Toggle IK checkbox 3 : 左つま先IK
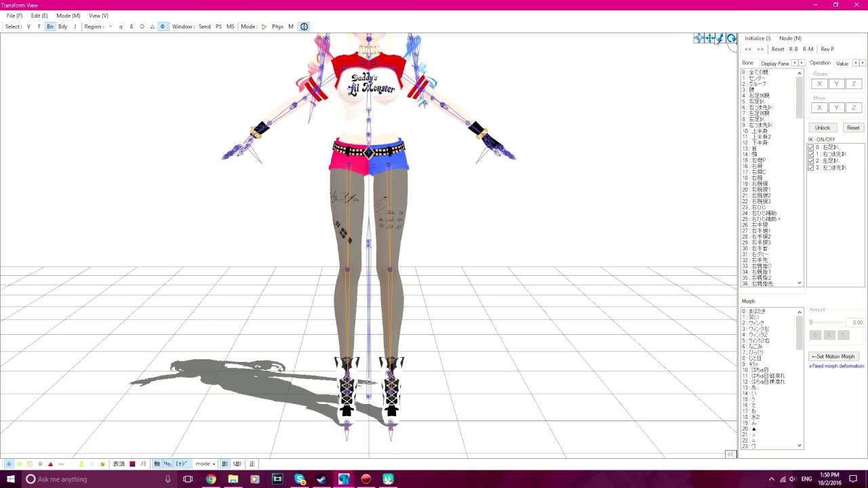The width and height of the screenshot is (868, 488). point(811,167)
